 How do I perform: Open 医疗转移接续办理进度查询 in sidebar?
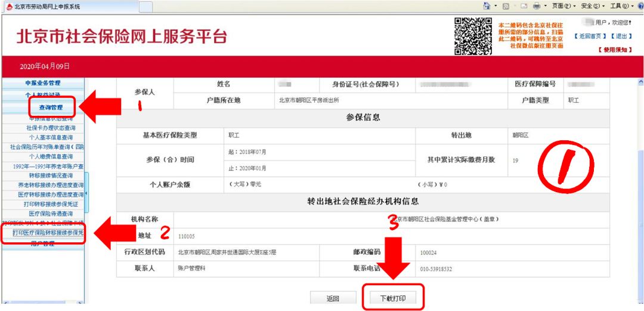[x=51, y=195]
